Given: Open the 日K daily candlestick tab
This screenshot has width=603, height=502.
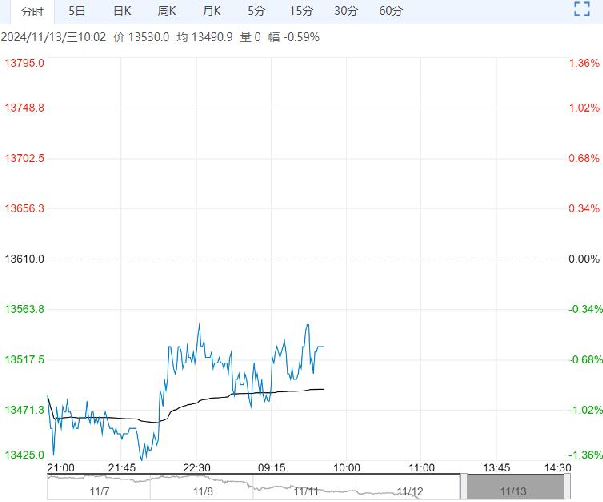Looking at the screenshot, I should [121, 11].
